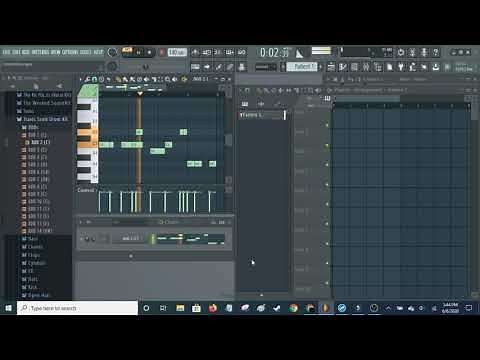Expand the Cymbals folder in browser
Viewport: 480px width, 360px height.
(x=33, y=263)
